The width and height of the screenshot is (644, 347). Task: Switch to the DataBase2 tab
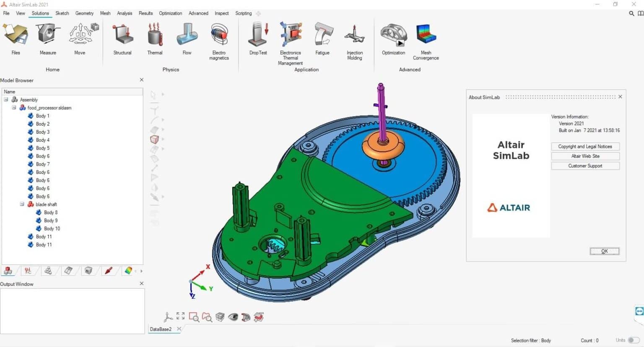[x=161, y=329]
